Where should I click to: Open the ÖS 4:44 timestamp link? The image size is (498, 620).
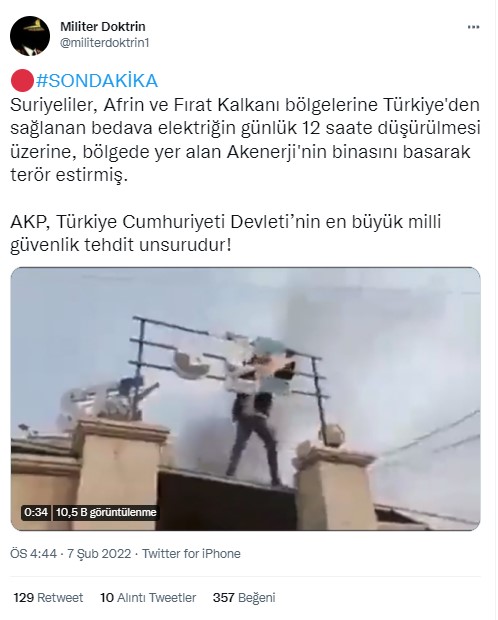pyautogui.click(x=33, y=554)
